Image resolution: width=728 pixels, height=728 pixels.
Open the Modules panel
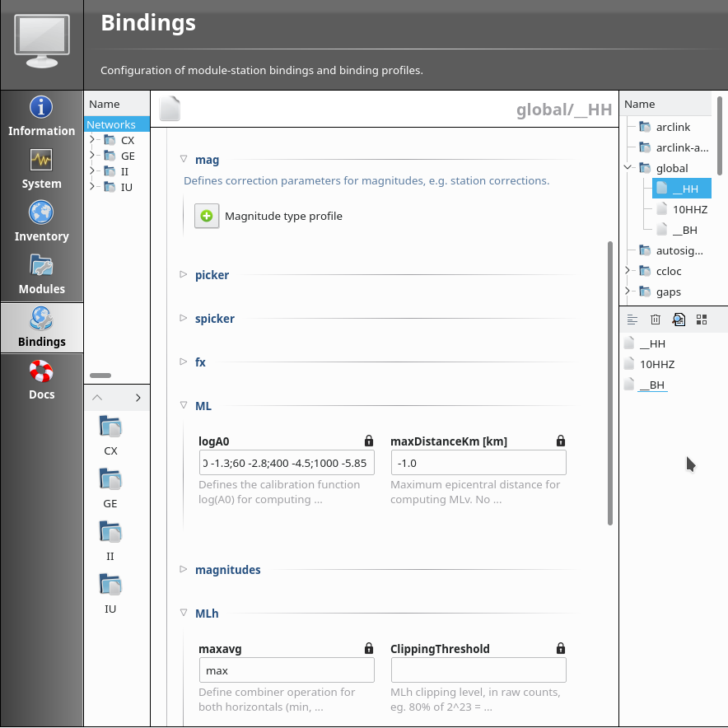[41, 274]
